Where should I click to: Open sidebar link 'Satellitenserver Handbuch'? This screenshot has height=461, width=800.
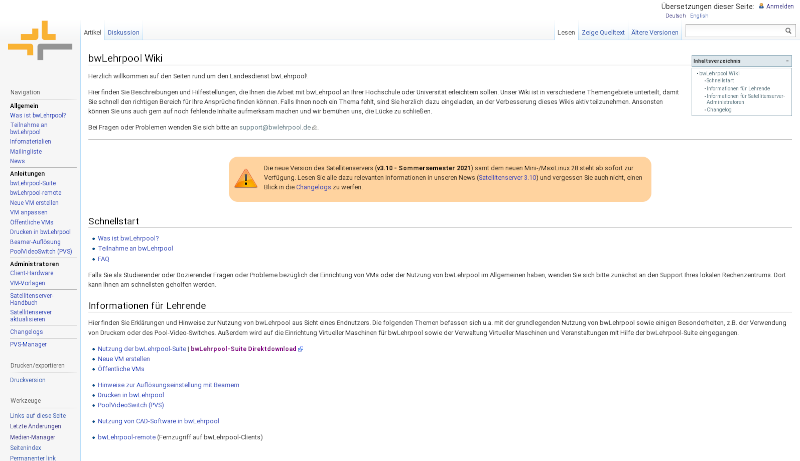(x=31, y=299)
